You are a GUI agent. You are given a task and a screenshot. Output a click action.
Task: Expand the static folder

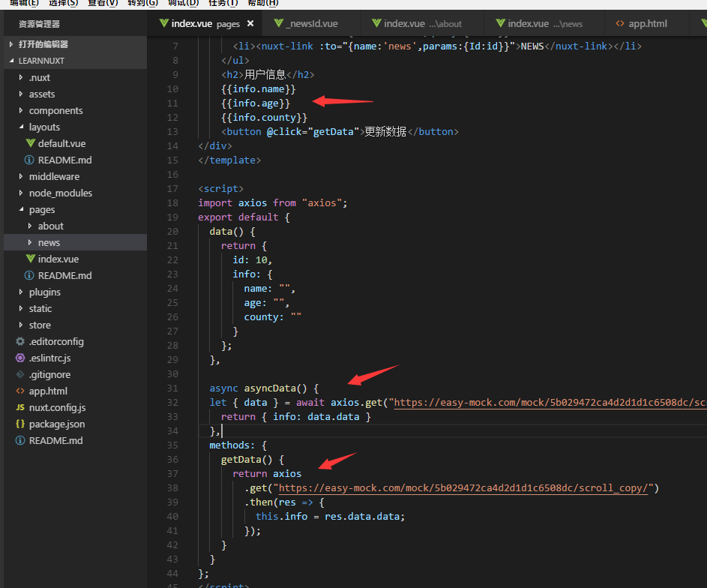coord(21,308)
